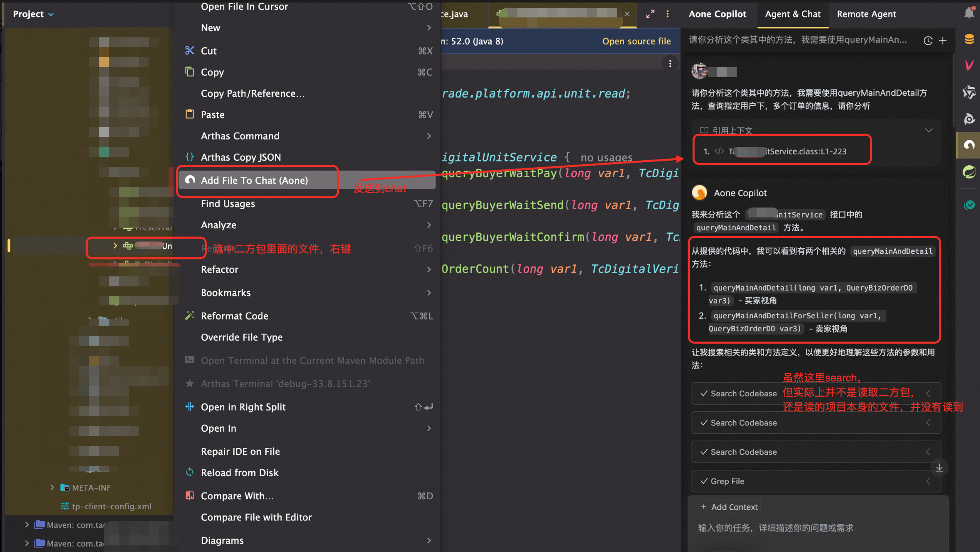
Task: Start new chat with plus icon
Action: click(943, 41)
